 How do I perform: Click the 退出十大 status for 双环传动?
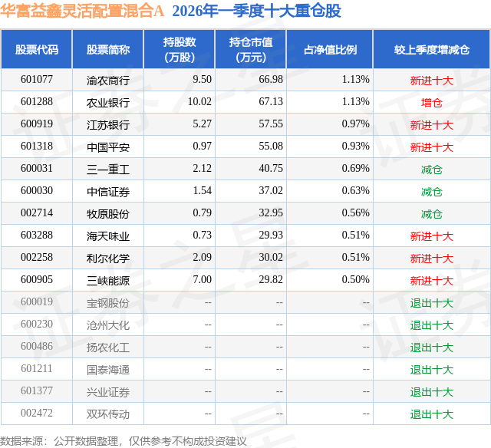coord(432,414)
